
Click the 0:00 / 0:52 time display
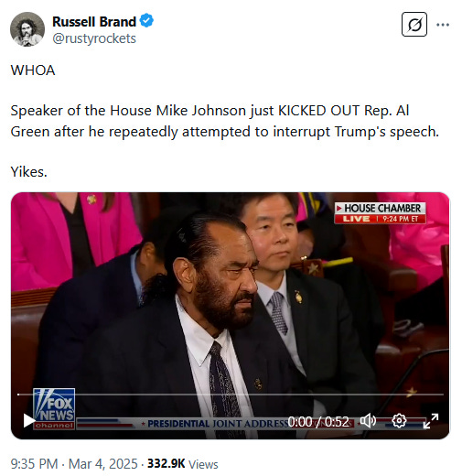point(318,422)
